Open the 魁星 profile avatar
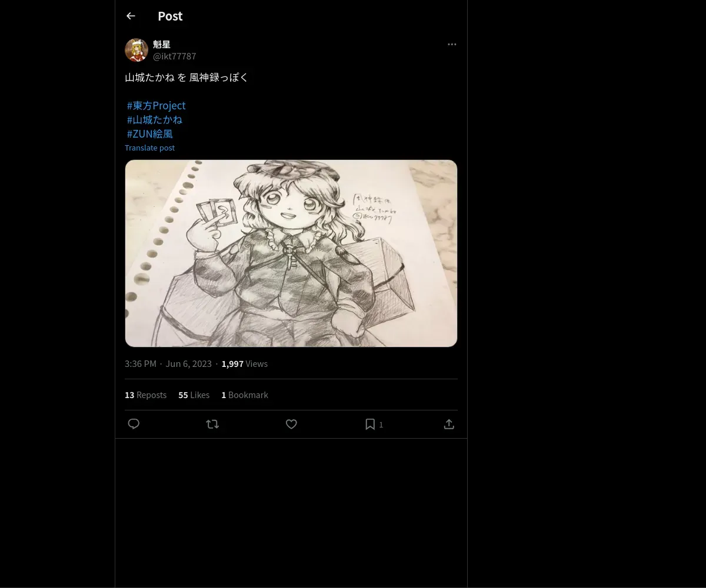The height and width of the screenshot is (588, 706). click(x=136, y=50)
